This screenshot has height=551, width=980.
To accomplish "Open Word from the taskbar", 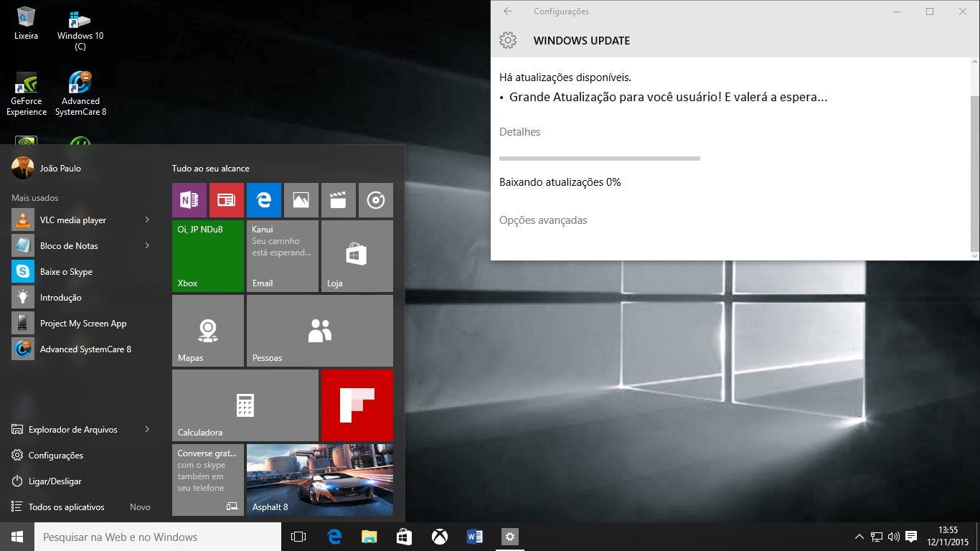I will 474,537.
